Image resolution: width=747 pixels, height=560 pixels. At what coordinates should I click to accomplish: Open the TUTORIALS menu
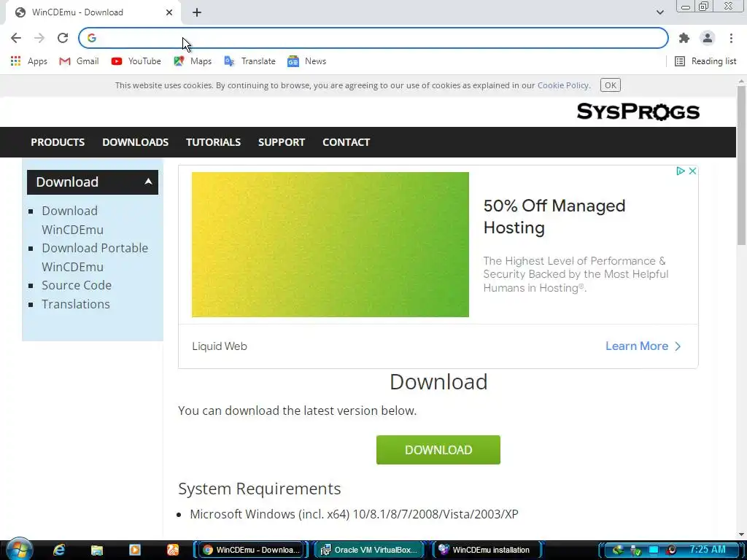click(x=213, y=142)
